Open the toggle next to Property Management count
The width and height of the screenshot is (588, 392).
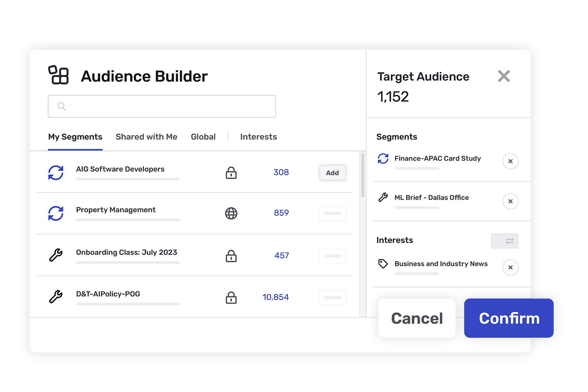point(332,213)
